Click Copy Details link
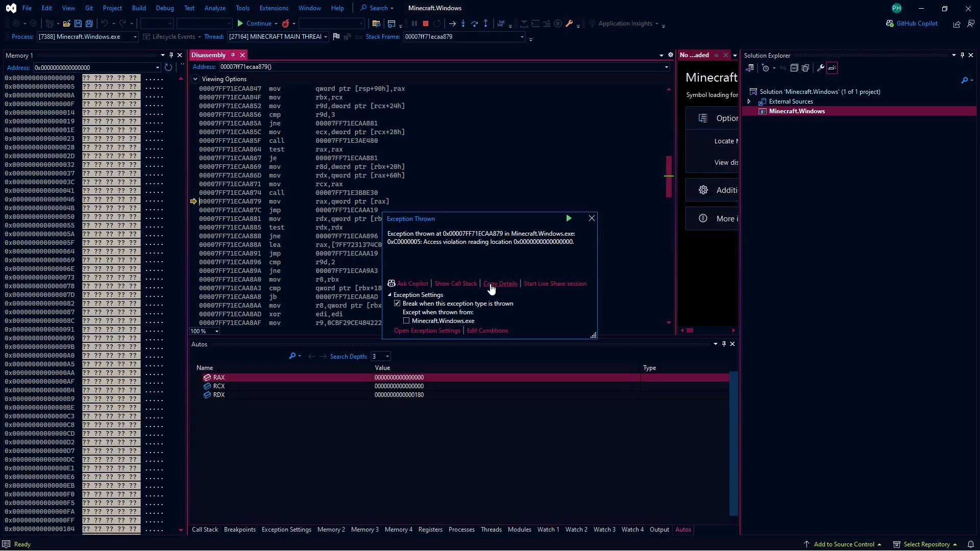Viewport: 980px width, 551px height. click(500, 284)
